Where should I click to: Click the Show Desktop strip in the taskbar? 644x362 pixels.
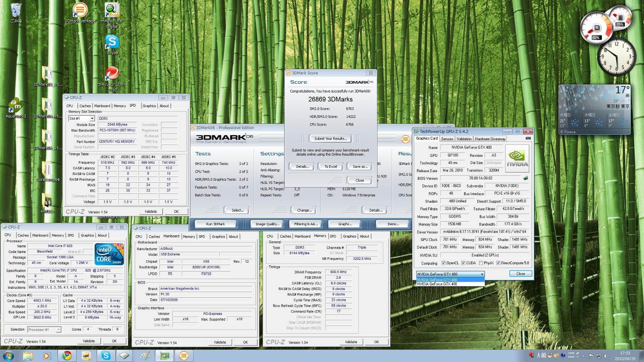(x=641, y=356)
